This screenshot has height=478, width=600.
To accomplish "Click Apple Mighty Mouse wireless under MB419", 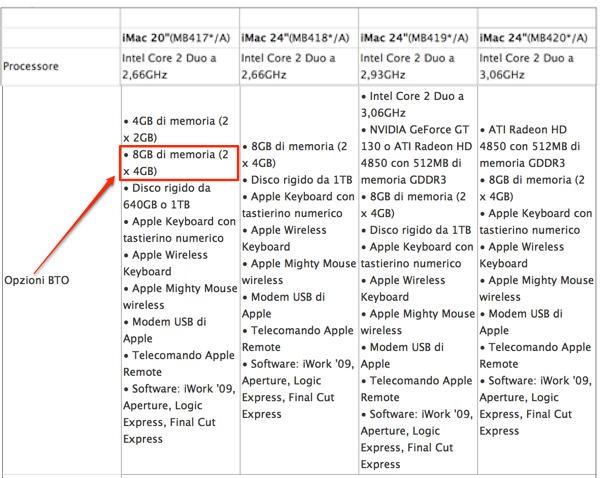I will click(418, 322).
